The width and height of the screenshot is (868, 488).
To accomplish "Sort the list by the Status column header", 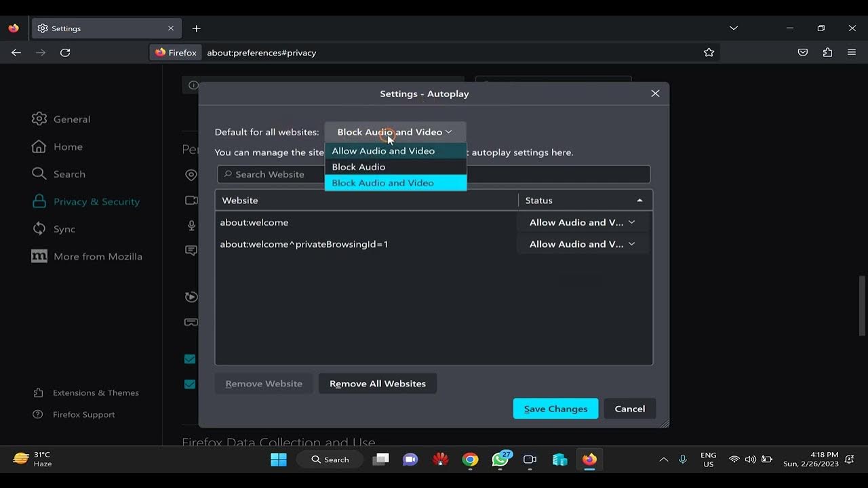I will pyautogui.click(x=585, y=201).
